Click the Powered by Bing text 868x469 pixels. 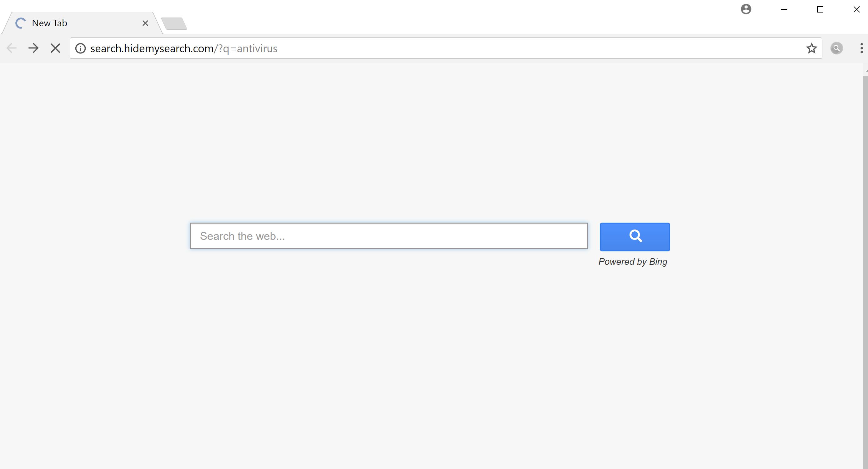[x=633, y=262]
